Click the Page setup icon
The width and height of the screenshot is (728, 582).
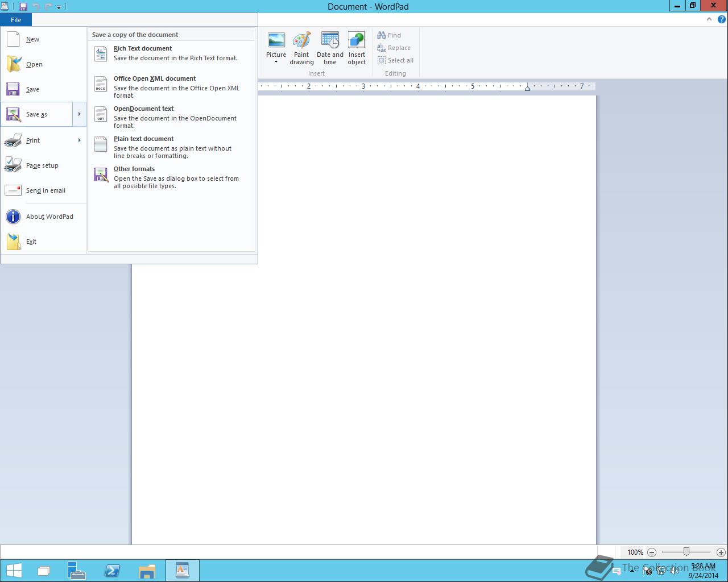[x=13, y=165]
